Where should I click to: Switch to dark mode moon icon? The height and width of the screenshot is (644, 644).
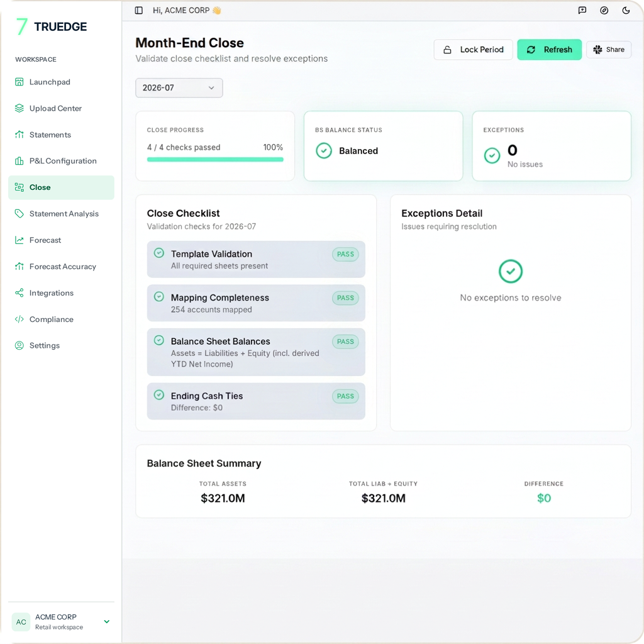coord(626,10)
